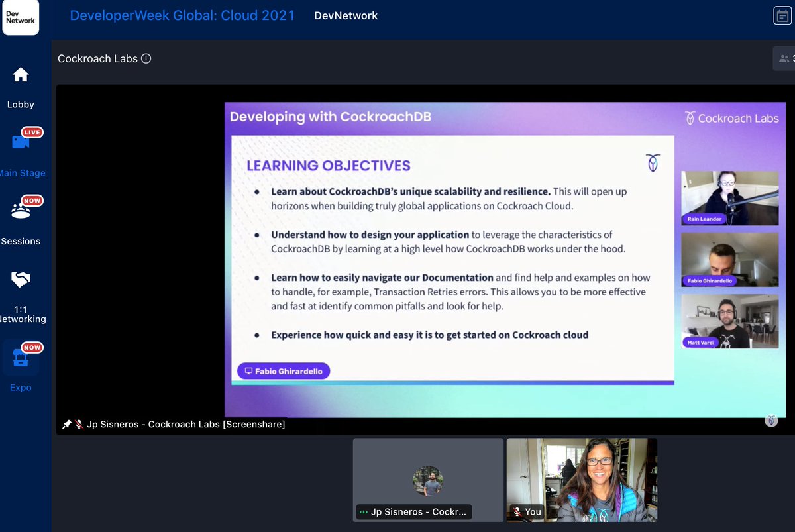Click the LEARNING OBJECTIVES heading on slide
Viewport: 795px width, 532px height.
(329, 166)
